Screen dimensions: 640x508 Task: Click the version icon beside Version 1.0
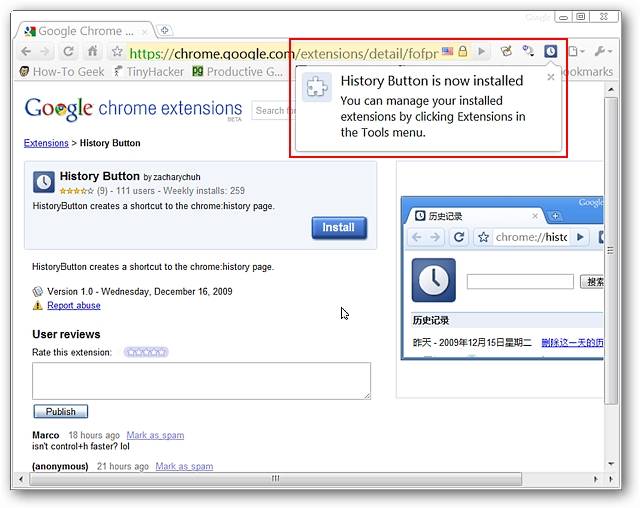pyautogui.click(x=38, y=292)
